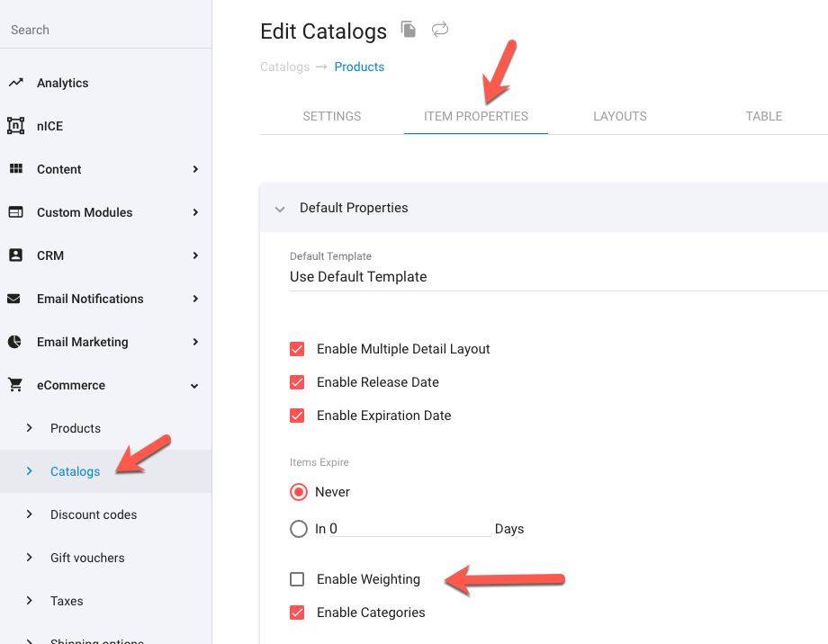Open Email Notifications sidebar item
Screen dimensions: 828x644
click(90, 299)
